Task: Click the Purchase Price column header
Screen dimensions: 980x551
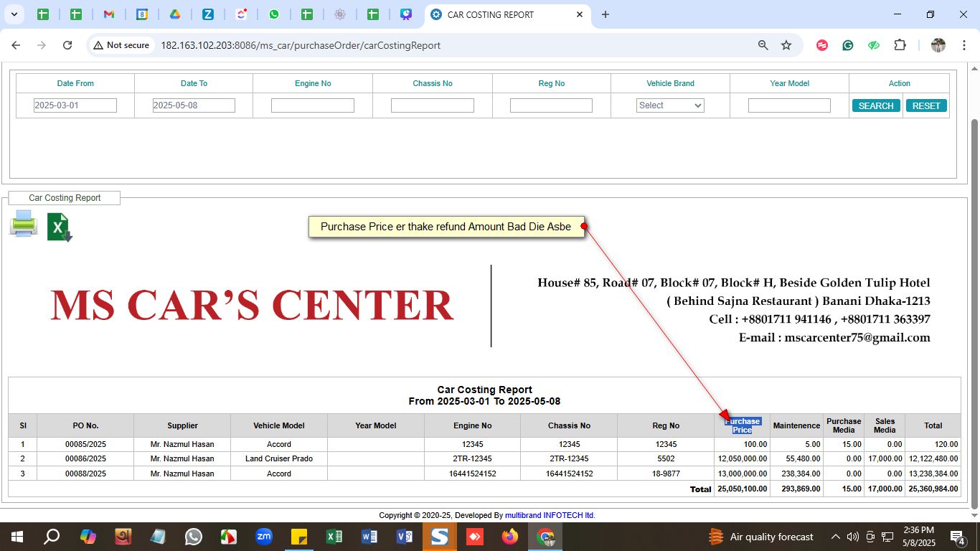Action: click(x=743, y=425)
